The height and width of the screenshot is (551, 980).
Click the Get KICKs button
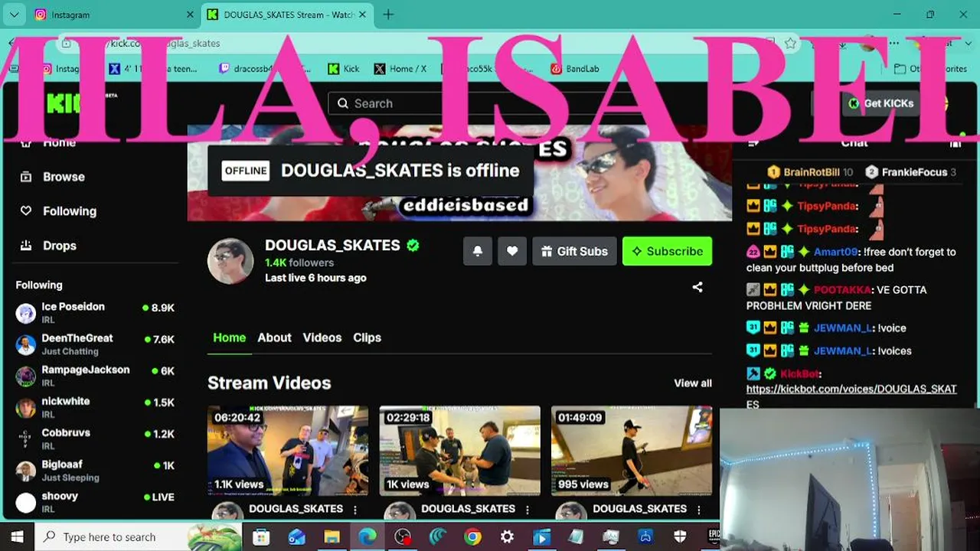coord(880,103)
